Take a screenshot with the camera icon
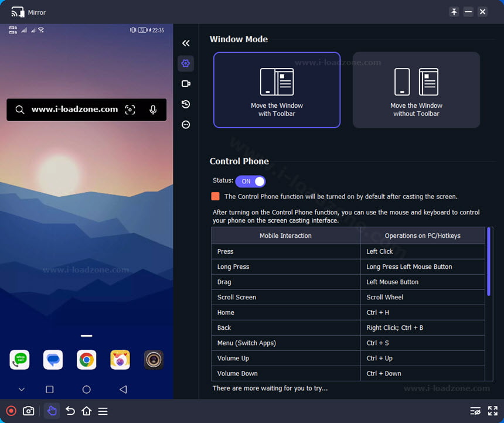Viewport: 504px width, 423px height. [x=28, y=411]
